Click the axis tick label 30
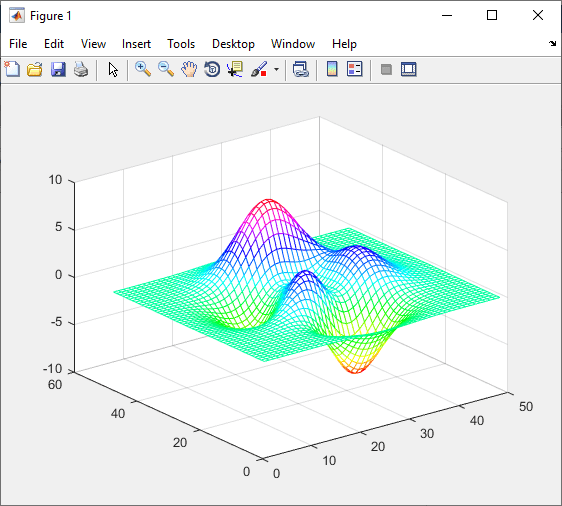The width and height of the screenshot is (562, 506). point(427,434)
